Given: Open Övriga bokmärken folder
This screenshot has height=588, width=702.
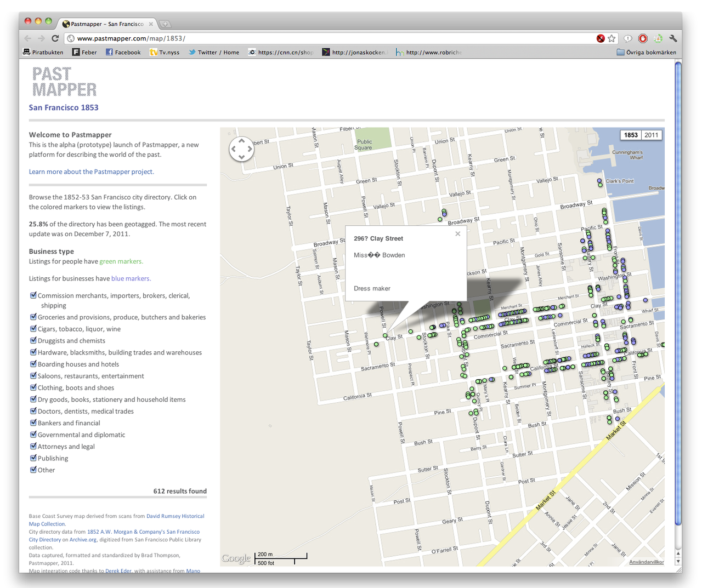Looking at the screenshot, I should (646, 53).
